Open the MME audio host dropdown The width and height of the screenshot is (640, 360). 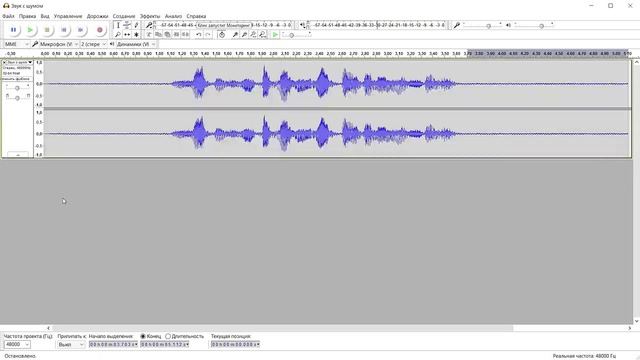tap(16, 44)
